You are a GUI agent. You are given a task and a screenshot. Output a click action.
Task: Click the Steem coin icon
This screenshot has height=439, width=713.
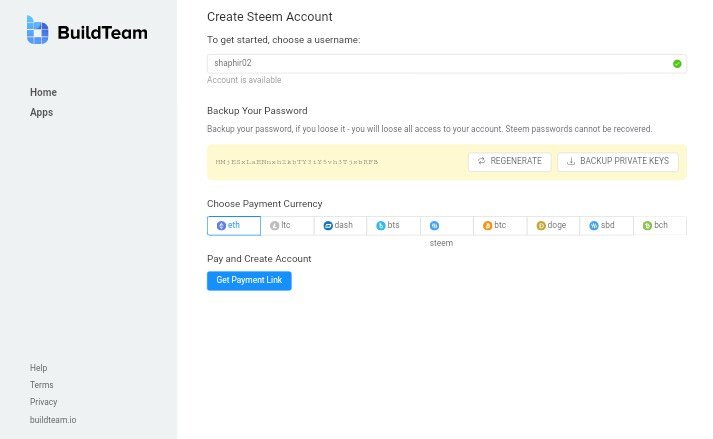point(434,226)
